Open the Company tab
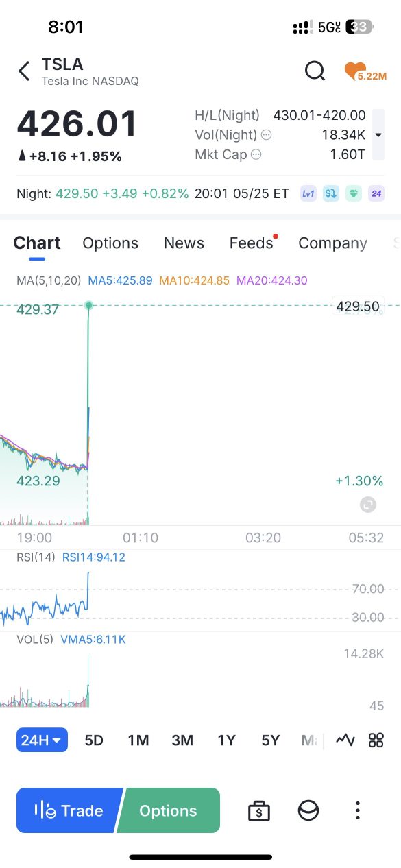 point(332,243)
